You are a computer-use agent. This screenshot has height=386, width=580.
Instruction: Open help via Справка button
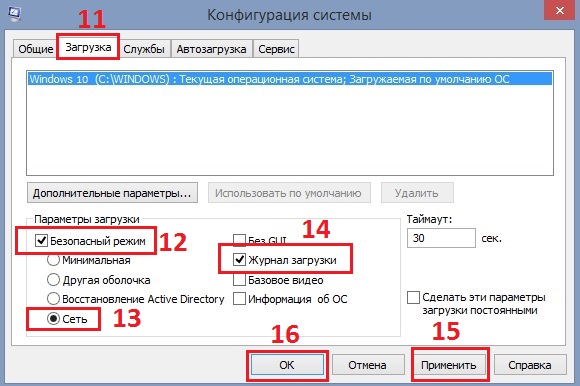[530, 365]
